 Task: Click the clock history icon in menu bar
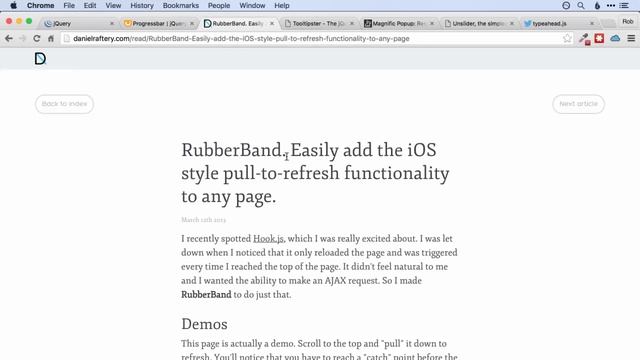pos(566,5)
